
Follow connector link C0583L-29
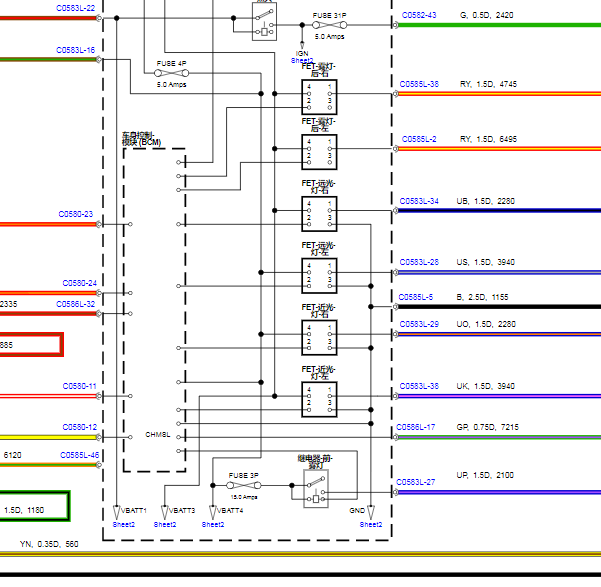[419, 324]
